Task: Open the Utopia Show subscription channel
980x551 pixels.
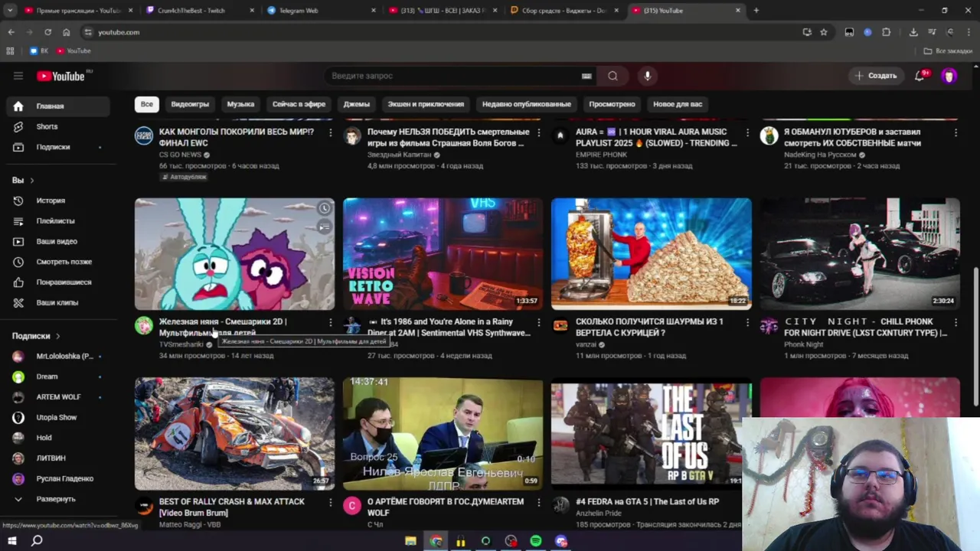Action: [x=58, y=418]
